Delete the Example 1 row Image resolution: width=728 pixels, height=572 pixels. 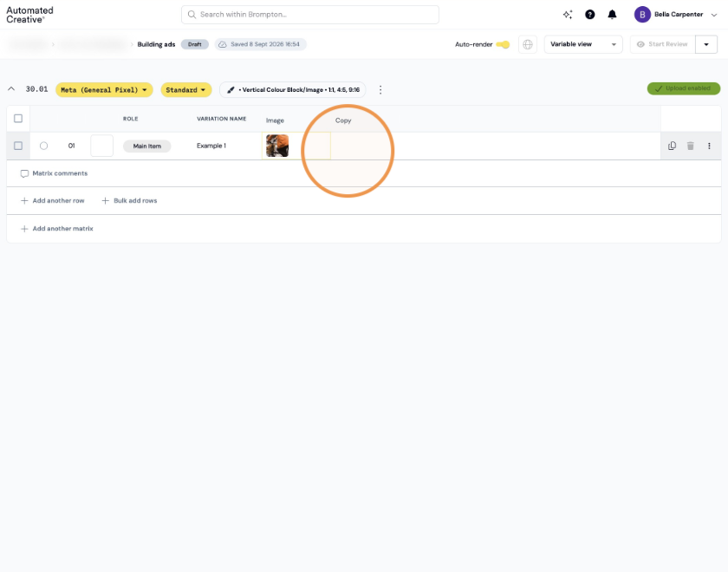pyautogui.click(x=691, y=146)
